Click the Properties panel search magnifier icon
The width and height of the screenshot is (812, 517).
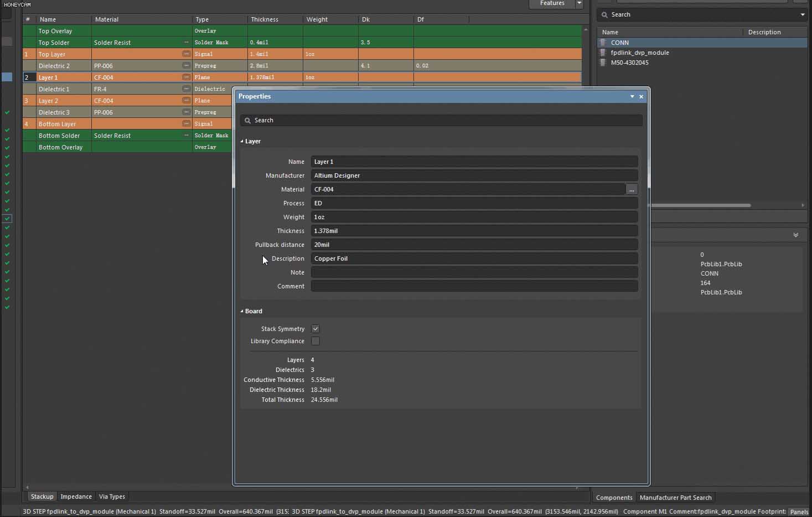pos(247,121)
